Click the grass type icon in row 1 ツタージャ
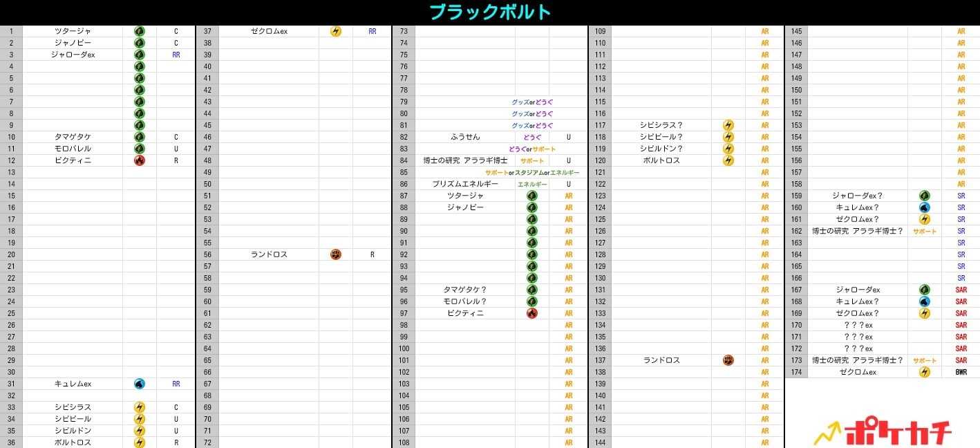This screenshot has width=980, height=448. tap(140, 31)
